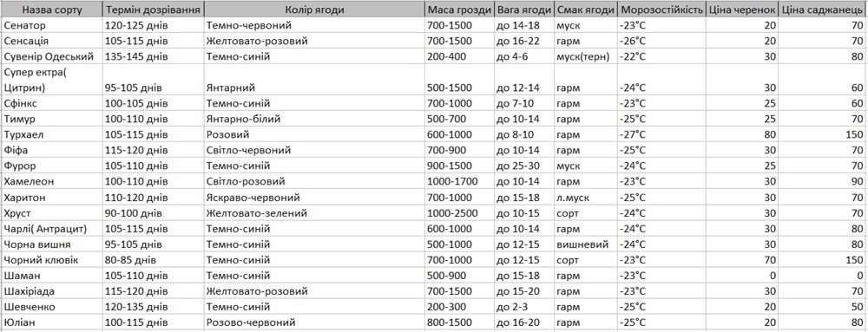The width and height of the screenshot is (868, 332).
Task: Click the 'Сувенір Одеський' variety cell
Action: coord(52,56)
